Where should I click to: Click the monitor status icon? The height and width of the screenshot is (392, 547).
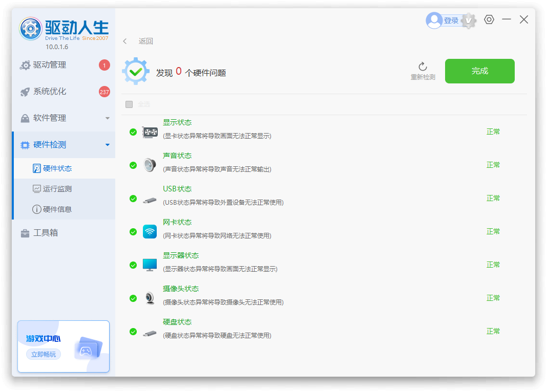click(150, 265)
